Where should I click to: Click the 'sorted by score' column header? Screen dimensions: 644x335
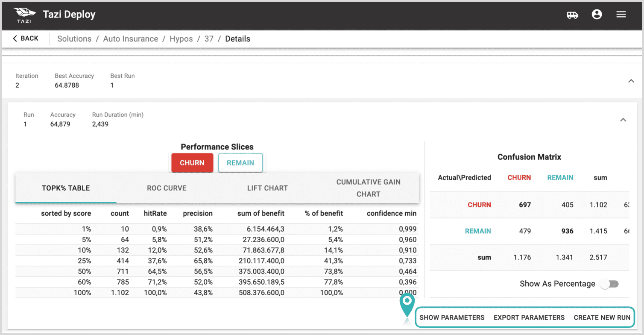pyautogui.click(x=66, y=213)
